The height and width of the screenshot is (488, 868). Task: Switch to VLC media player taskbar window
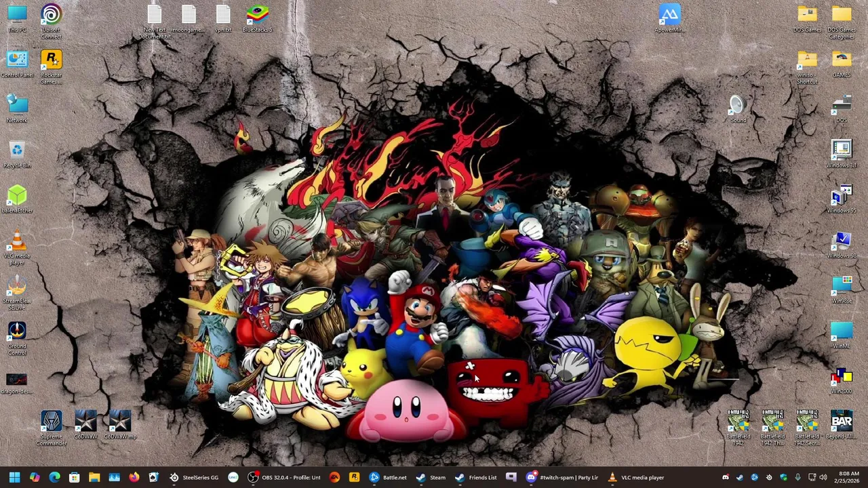point(636,477)
